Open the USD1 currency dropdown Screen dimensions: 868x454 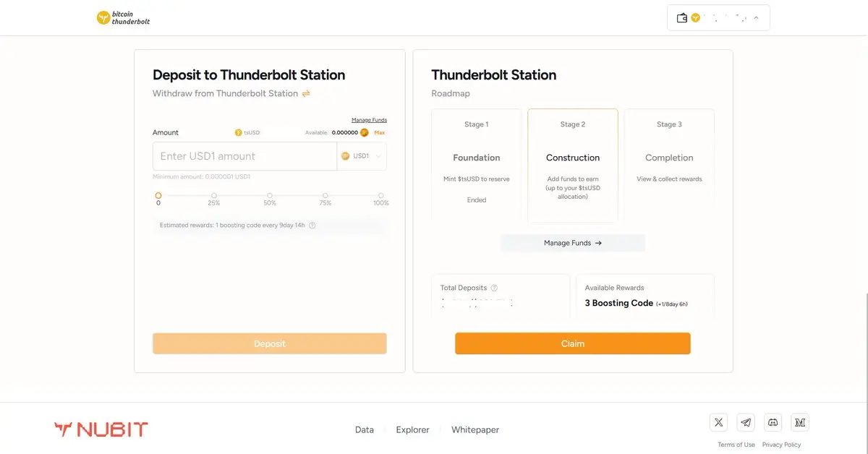[x=362, y=156]
